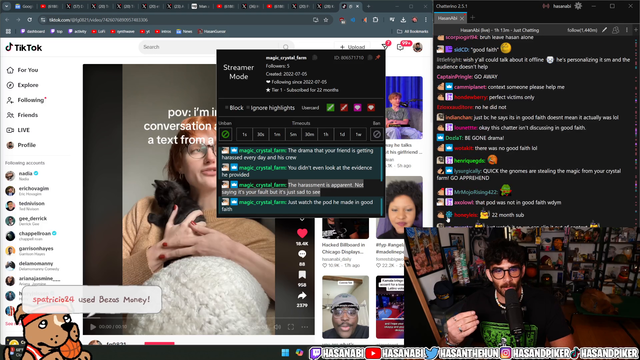Click the TikTok Upload button
Viewport: 640px width, 360px height.
click(x=352, y=47)
